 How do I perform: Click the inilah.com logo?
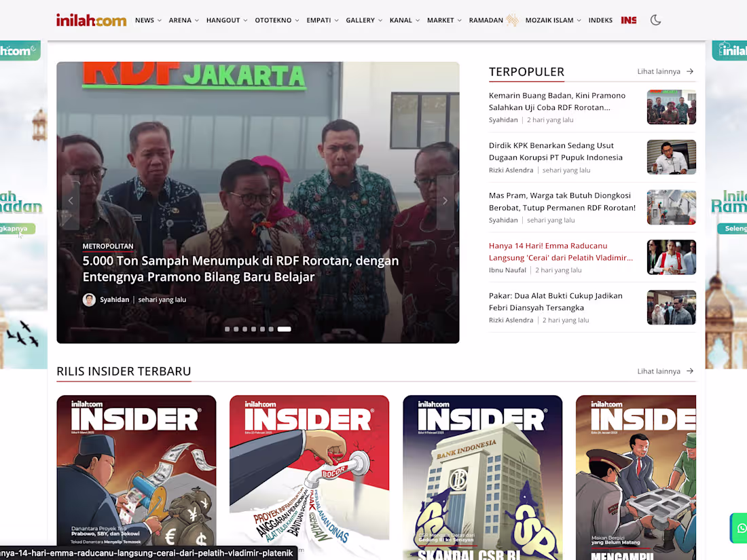coord(92,20)
